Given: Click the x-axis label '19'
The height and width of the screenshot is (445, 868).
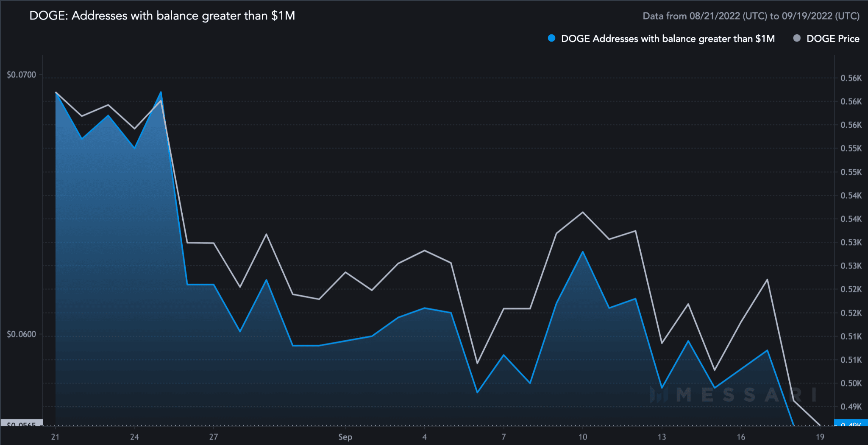Looking at the screenshot, I should pyautogui.click(x=820, y=437).
